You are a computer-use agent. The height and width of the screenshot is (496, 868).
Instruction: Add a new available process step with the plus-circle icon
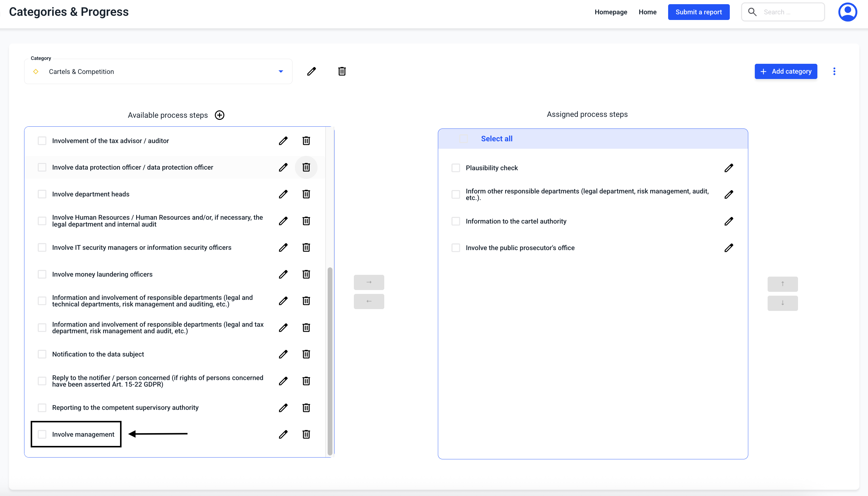point(220,115)
